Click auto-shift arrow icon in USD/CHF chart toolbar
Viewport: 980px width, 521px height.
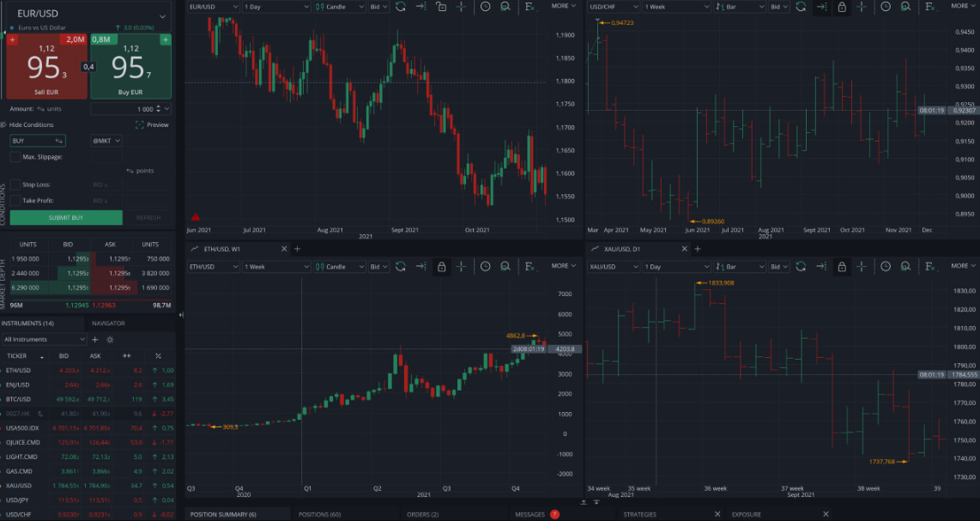821,6
